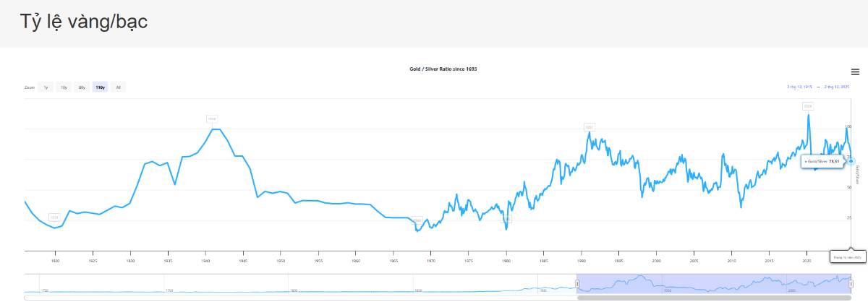Image resolution: width=868 pixels, height=302 pixels.
Task: Open the chart hamburger context menu
Action: 855,72
